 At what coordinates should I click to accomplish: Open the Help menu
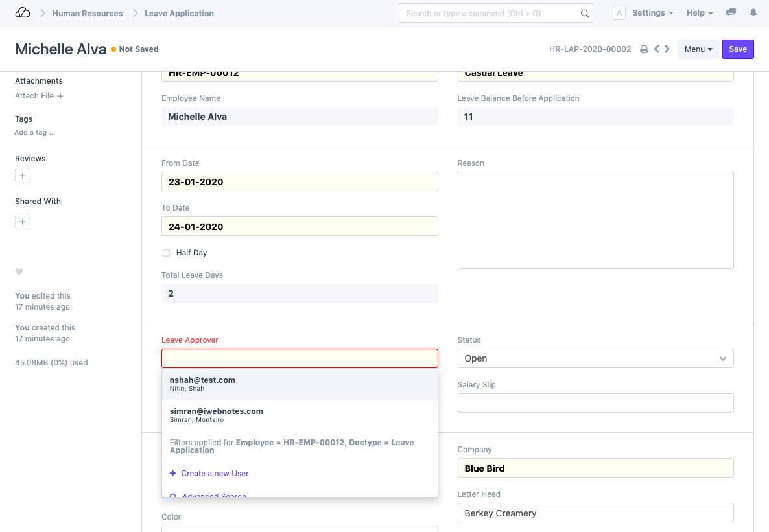[700, 13]
